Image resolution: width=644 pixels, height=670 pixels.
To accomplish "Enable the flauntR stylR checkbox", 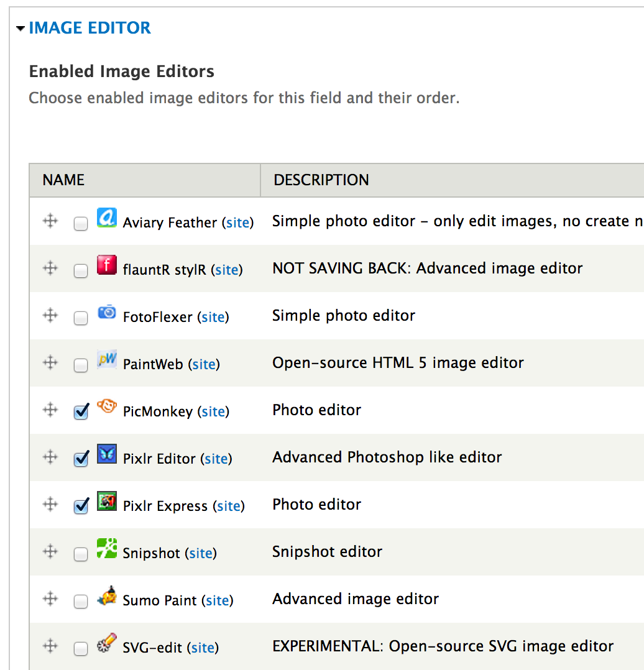I will (x=81, y=271).
